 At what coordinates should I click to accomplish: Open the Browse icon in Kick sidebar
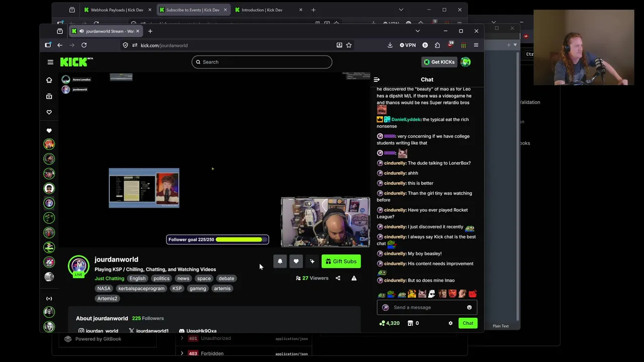click(49, 96)
